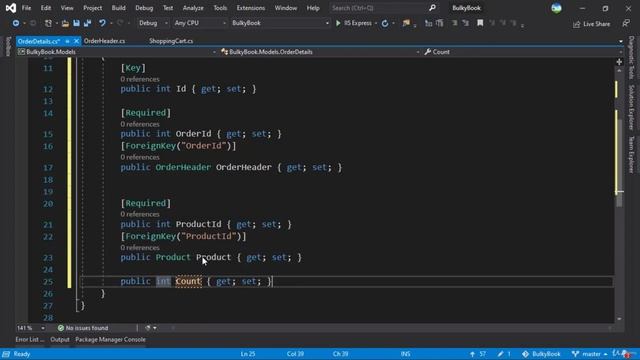
Task: Open the master branch selector
Action: [590, 354]
